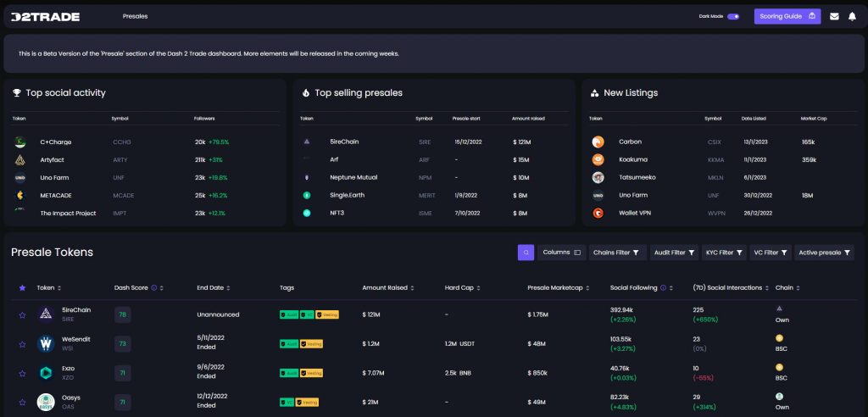Image resolution: width=868 pixels, height=417 pixels.
Task: Click the 5ireChain icon in top selling presales
Action: (307, 142)
